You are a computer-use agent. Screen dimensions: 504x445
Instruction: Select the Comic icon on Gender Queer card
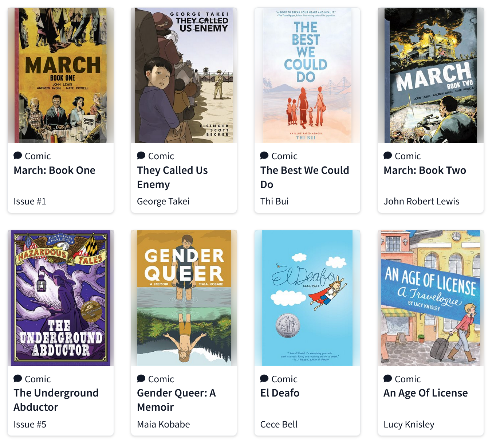coord(141,379)
